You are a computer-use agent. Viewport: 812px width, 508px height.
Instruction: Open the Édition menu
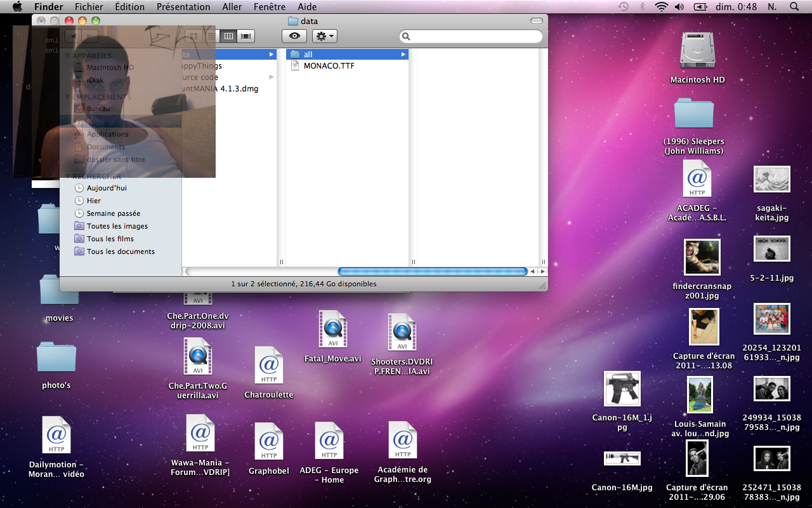[x=129, y=7]
